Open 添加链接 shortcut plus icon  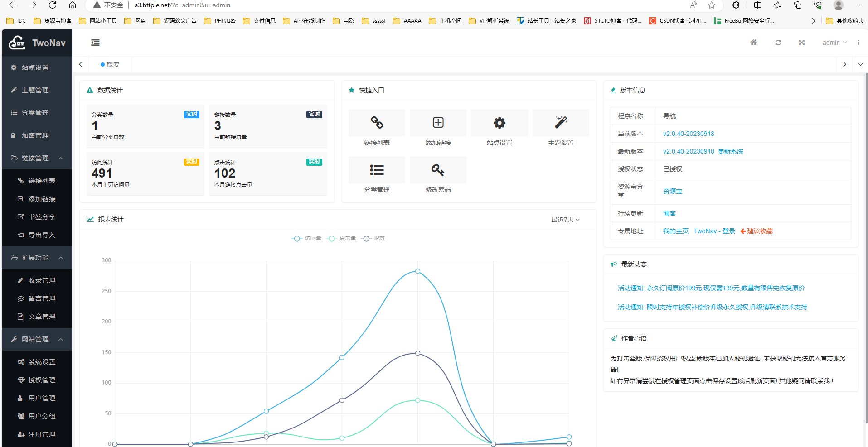438,122
